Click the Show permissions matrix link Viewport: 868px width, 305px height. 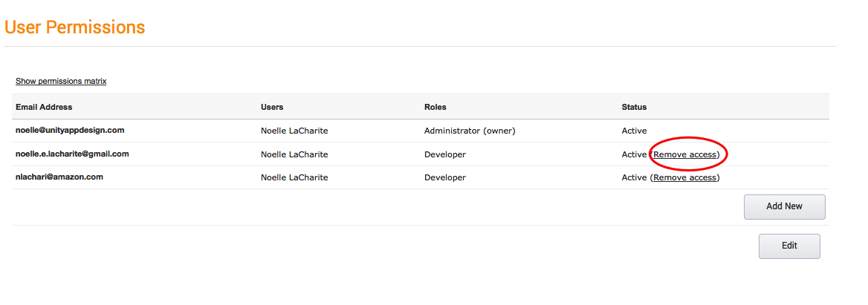tap(61, 81)
